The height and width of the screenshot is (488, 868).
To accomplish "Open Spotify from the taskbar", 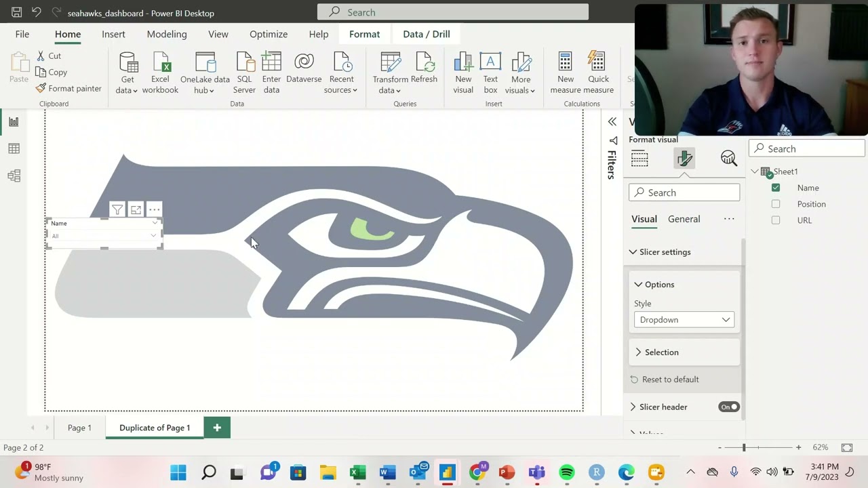I will point(567,472).
